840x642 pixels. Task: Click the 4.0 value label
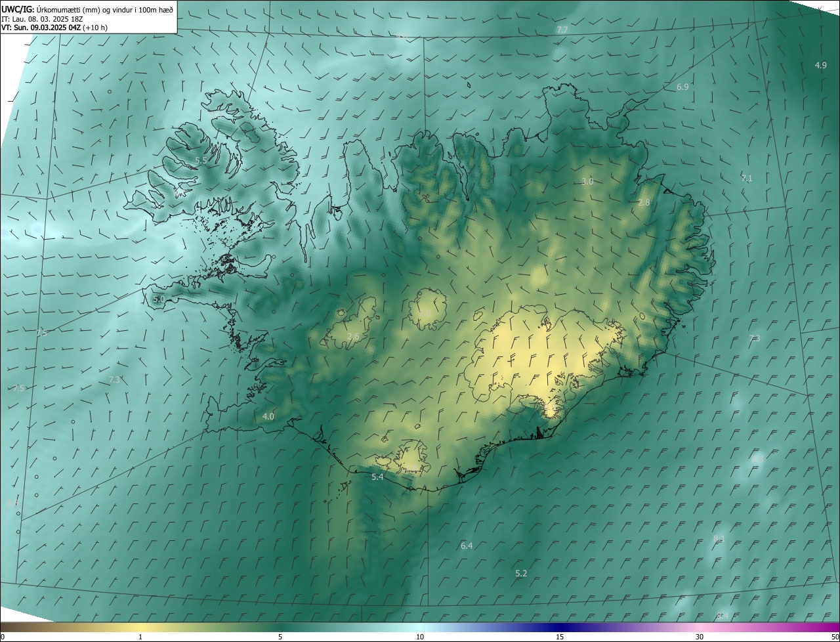point(268,416)
